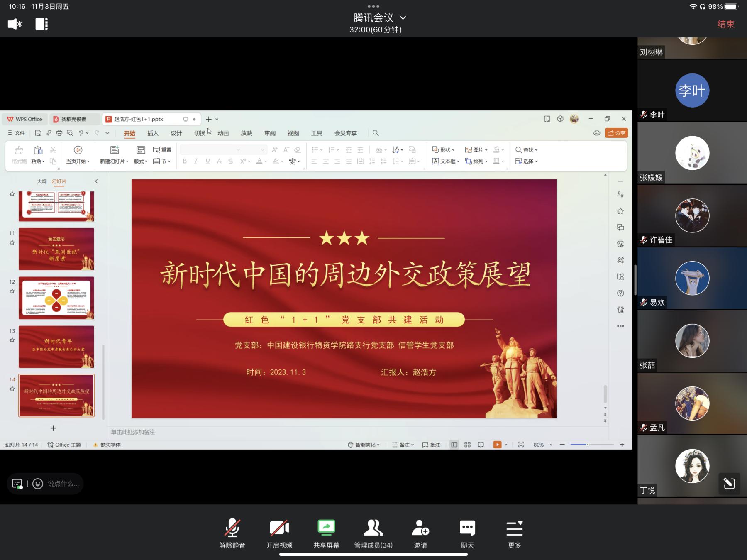The image size is (747, 560).
Task: Tap the annotation pencil icon near 丁悦
Action: [729, 483]
